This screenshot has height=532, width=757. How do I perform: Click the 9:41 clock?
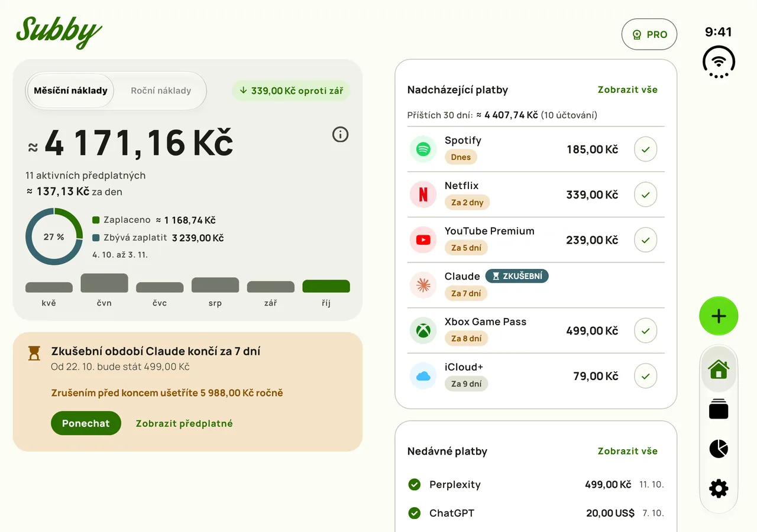(719, 32)
